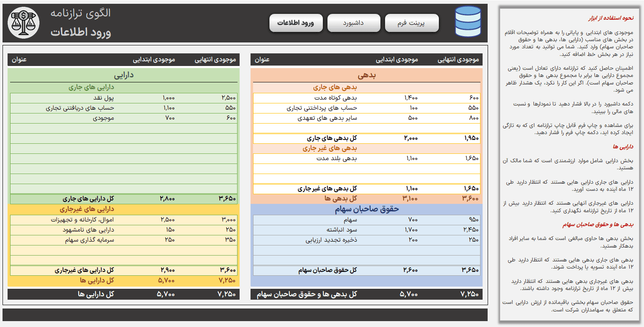
Task: Select ۲,۹۰۰ total non-current assets opening value
Action: (x=167, y=270)
